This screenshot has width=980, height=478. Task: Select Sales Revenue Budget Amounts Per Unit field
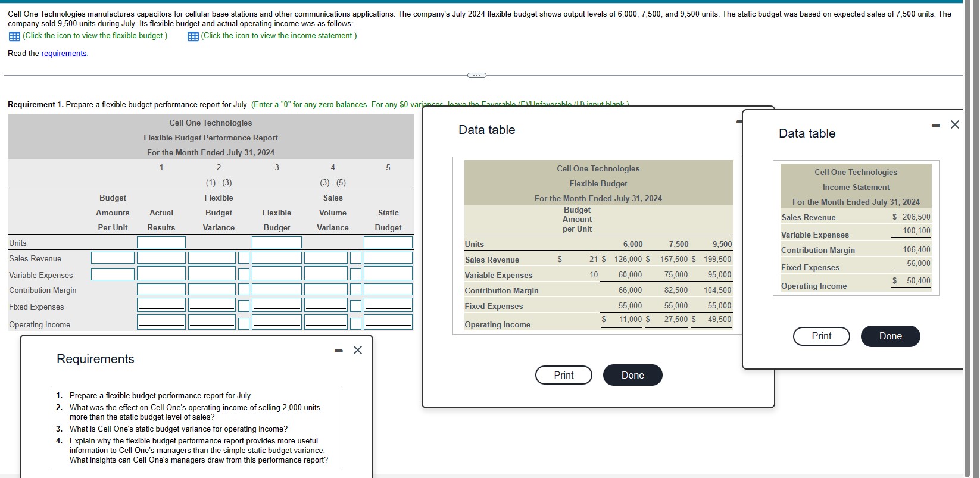tap(113, 258)
